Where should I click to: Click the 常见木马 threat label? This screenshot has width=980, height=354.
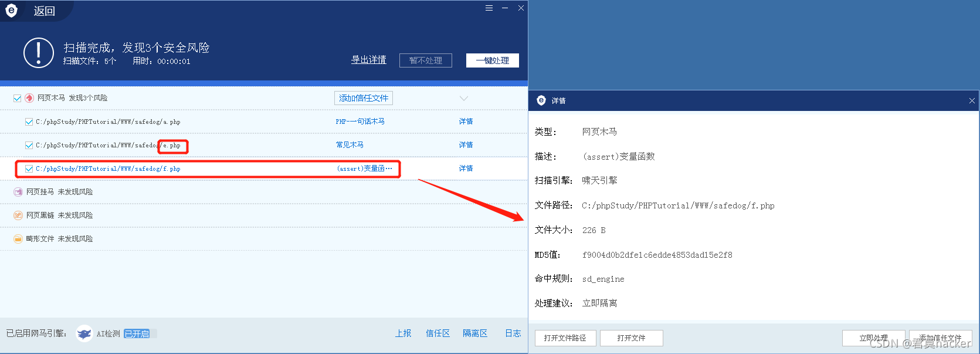coord(350,145)
